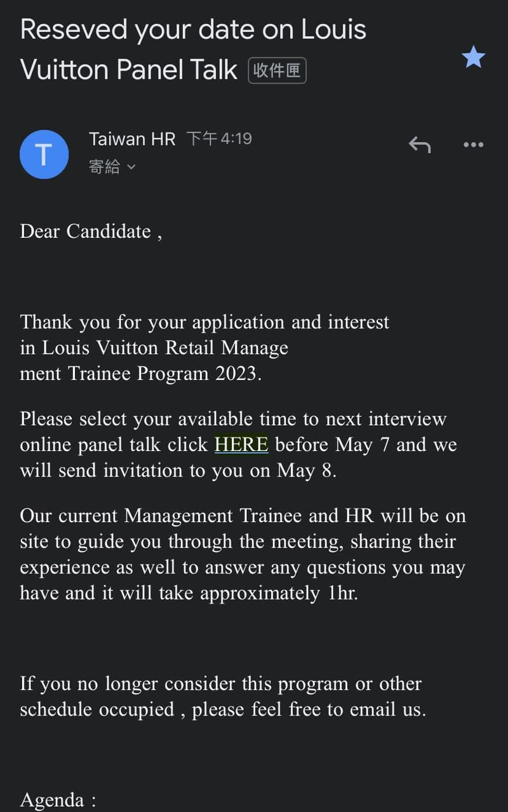Open the three-dot more options menu
Viewport: 508px width, 812px height.
point(473,145)
